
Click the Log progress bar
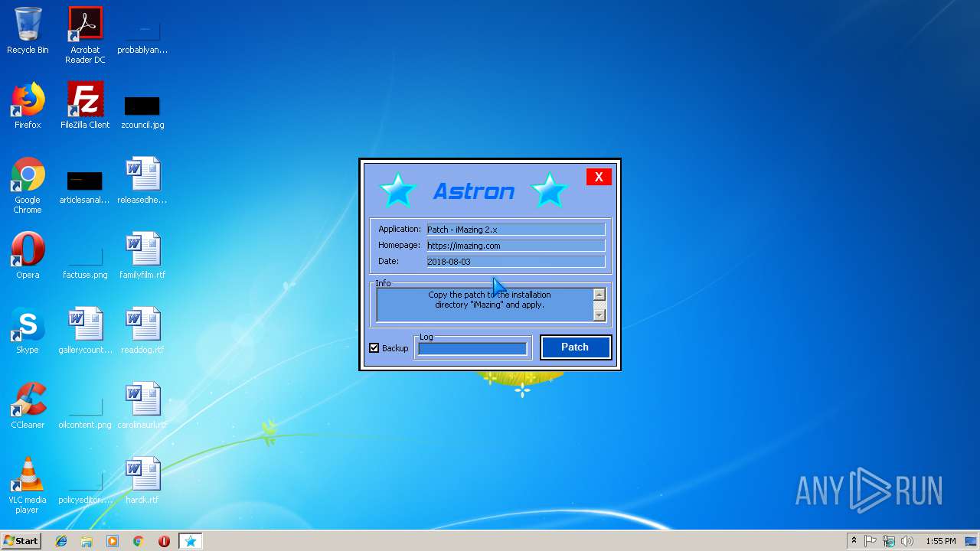(x=472, y=349)
